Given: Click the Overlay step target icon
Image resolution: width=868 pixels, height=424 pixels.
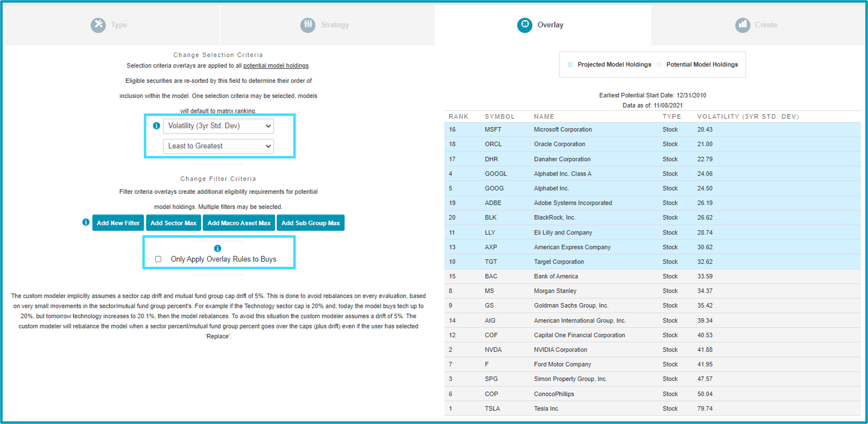Looking at the screenshot, I should pyautogui.click(x=525, y=25).
